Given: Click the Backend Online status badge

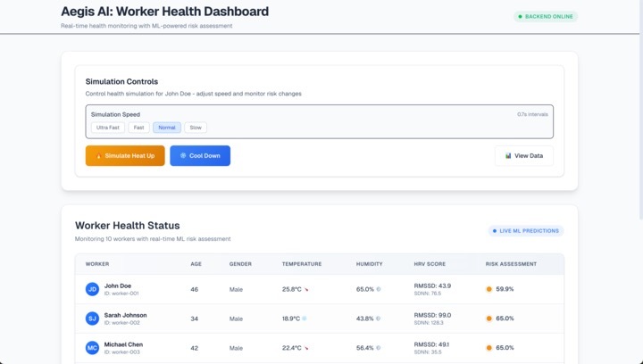Looking at the screenshot, I should click(546, 17).
